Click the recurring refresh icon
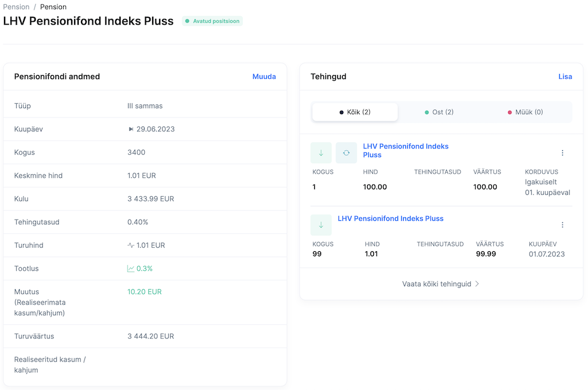 [x=346, y=153]
